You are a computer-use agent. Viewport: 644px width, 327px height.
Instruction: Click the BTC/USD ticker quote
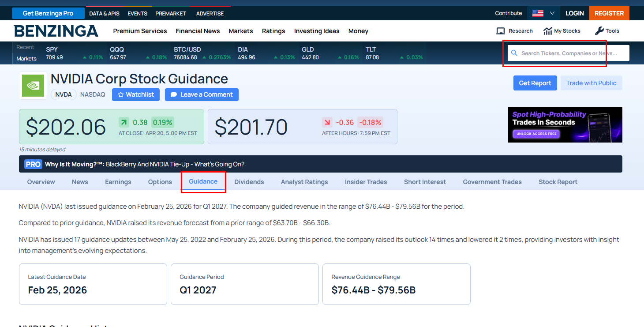tap(202, 53)
